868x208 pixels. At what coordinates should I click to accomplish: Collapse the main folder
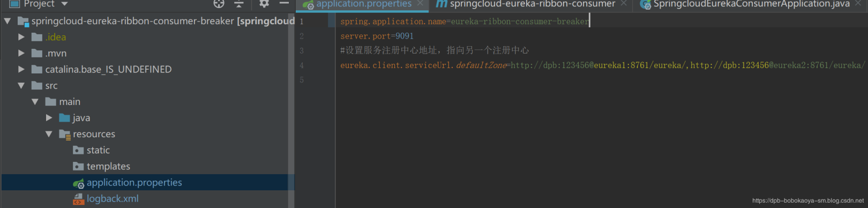point(35,101)
